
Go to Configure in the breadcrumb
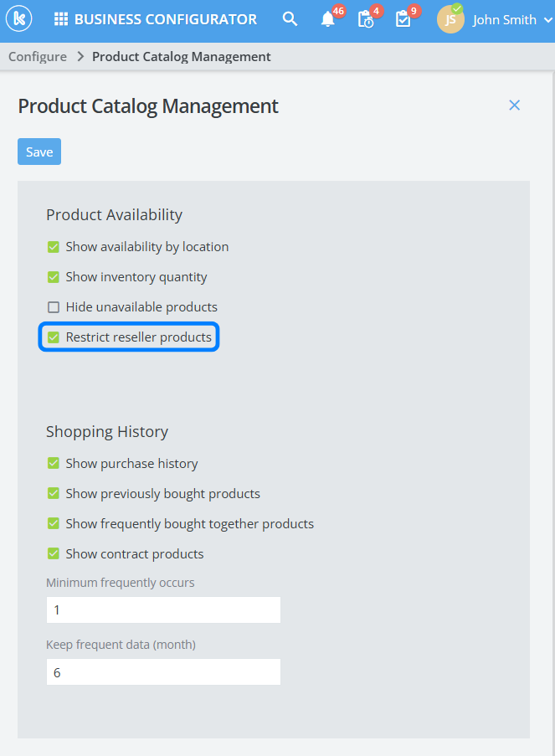pos(38,57)
